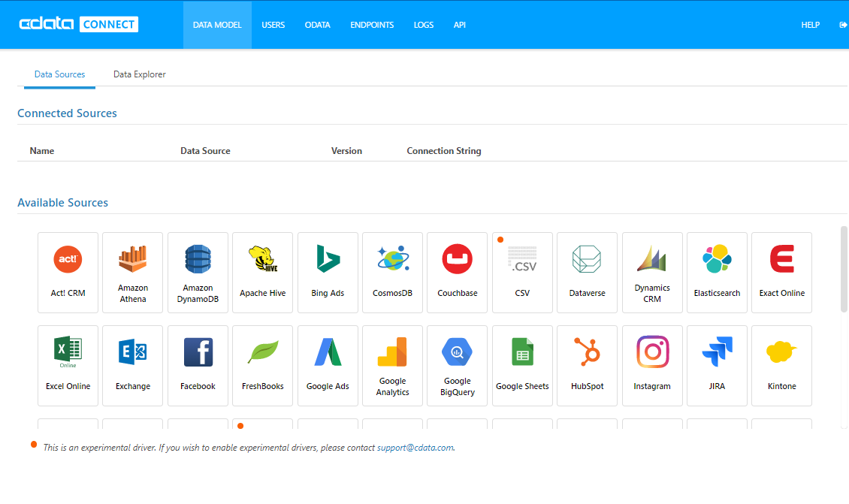849x504 pixels.
Task: Click the Version column header
Action: pos(346,151)
